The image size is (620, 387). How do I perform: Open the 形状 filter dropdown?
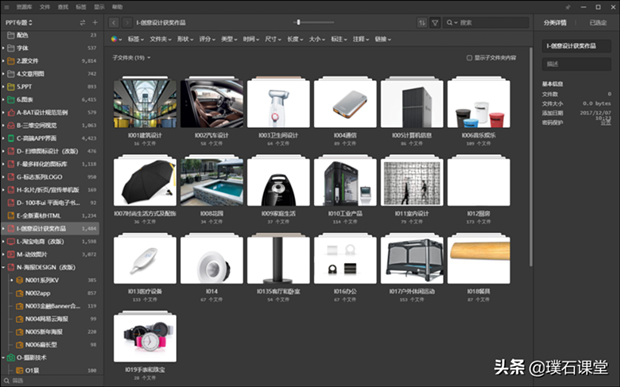[x=185, y=39]
